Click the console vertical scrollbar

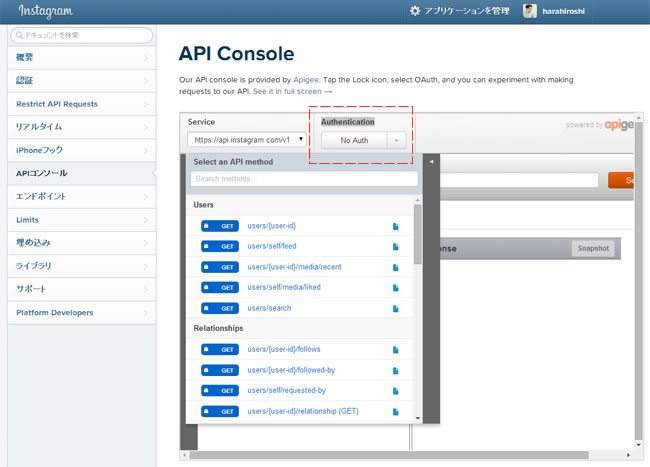coord(638,280)
